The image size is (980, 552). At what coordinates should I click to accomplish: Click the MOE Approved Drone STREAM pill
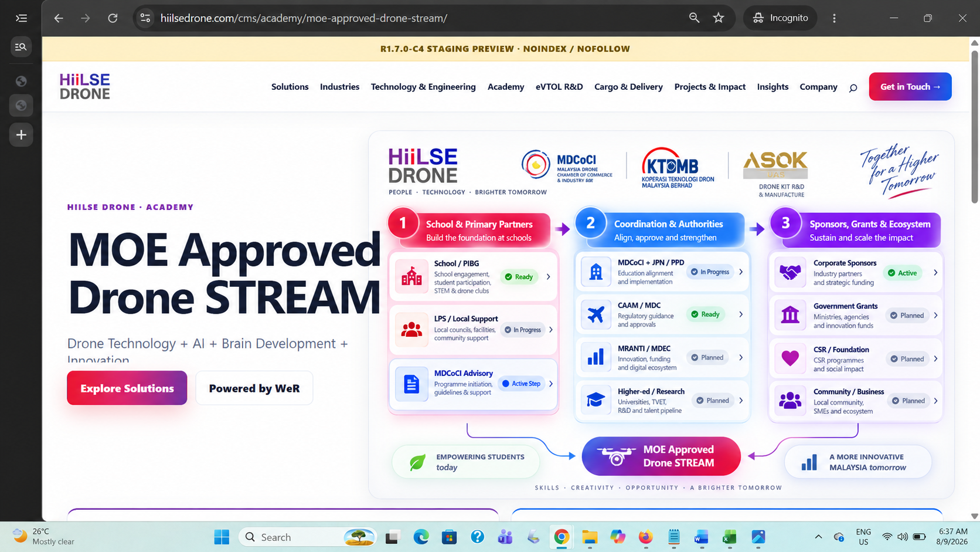(661, 456)
